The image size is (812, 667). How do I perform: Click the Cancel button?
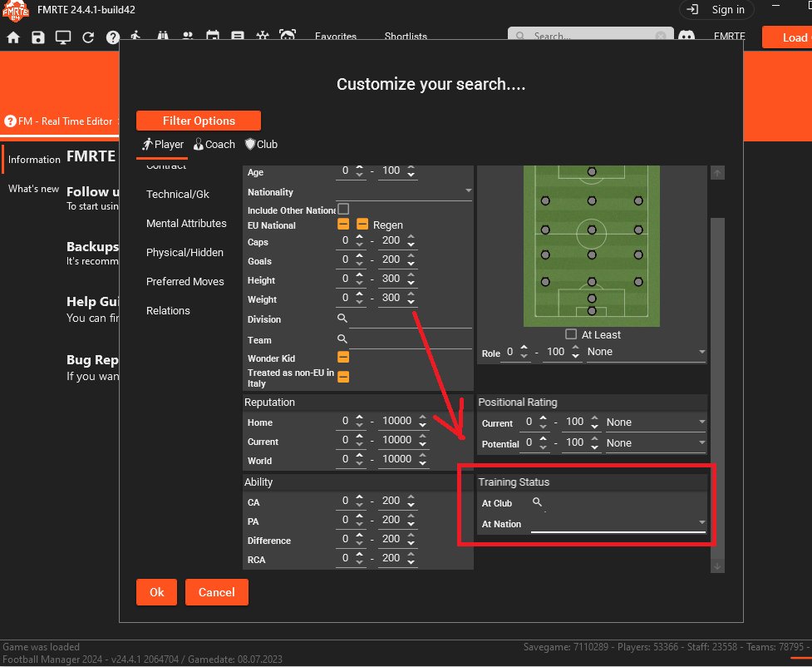(x=216, y=592)
